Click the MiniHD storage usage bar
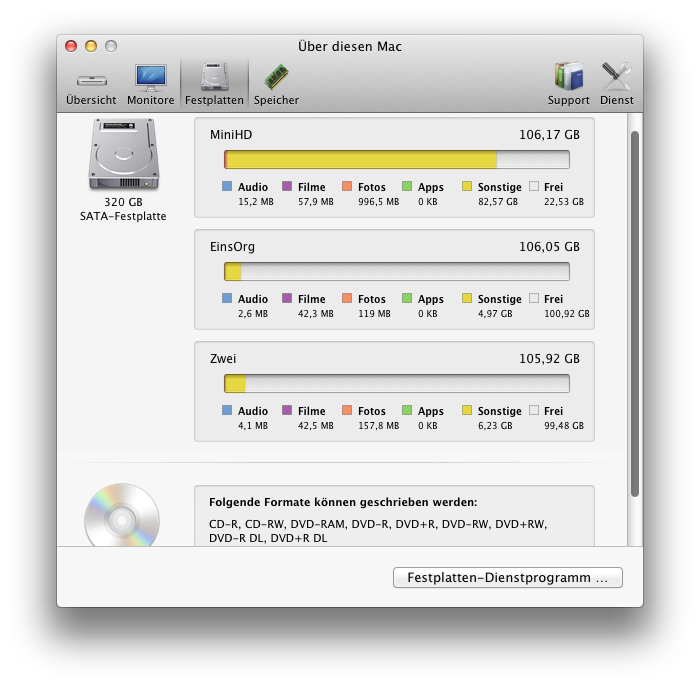 (x=396, y=160)
